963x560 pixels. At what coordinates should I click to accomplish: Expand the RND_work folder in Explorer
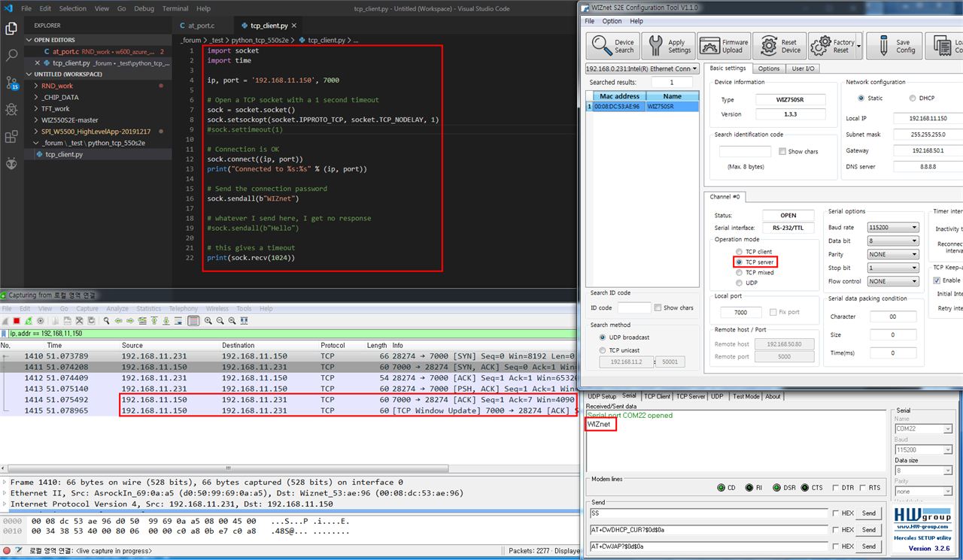coord(98,86)
